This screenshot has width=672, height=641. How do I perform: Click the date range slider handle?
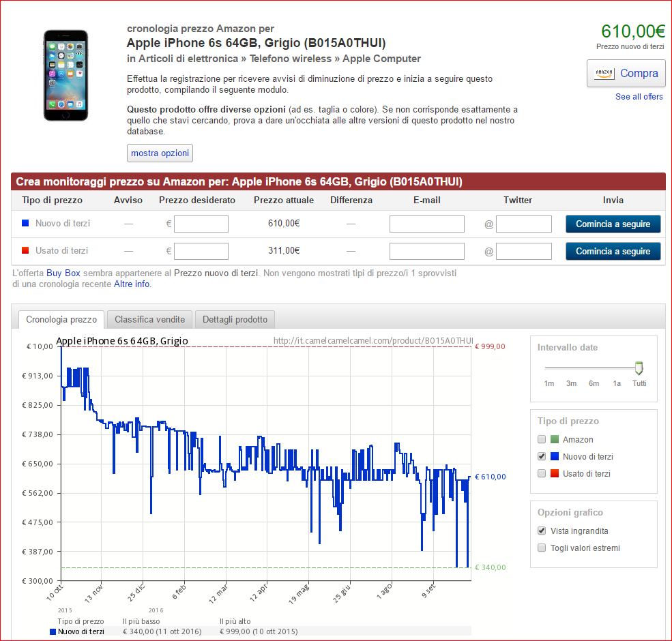pyautogui.click(x=639, y=369)
